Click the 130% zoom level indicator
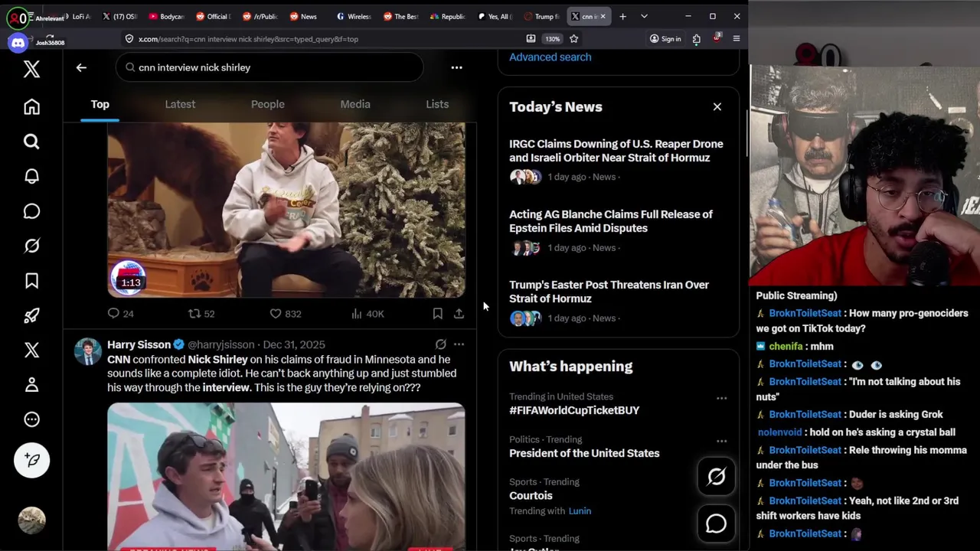Image resolution: width=980 pixels, height=551 pixels. pyautogui.click(x=552, y=39)
